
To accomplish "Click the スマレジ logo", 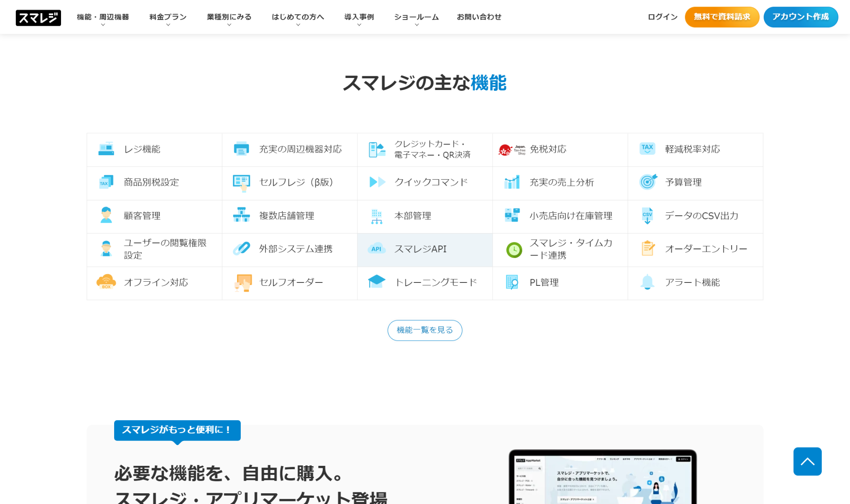I will point(38,17).
